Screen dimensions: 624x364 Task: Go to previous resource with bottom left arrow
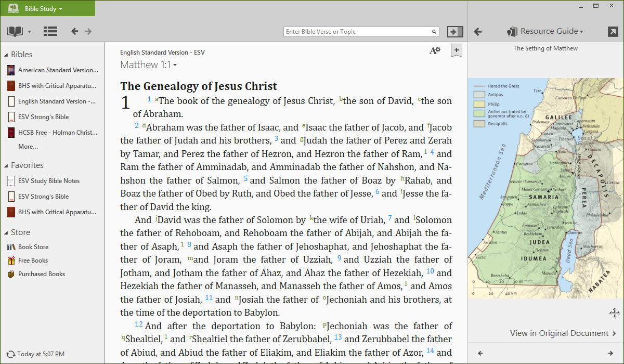tap(480, 354)
